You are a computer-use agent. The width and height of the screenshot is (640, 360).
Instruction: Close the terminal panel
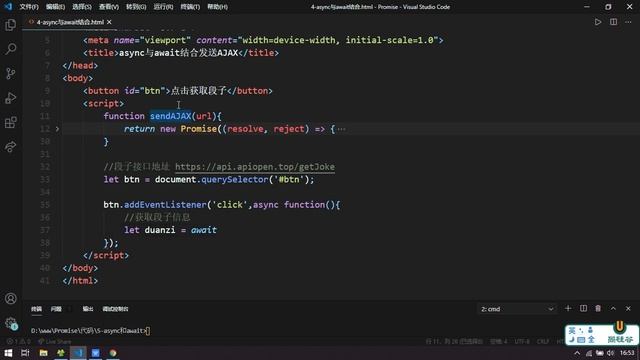(x=628, y=309)
